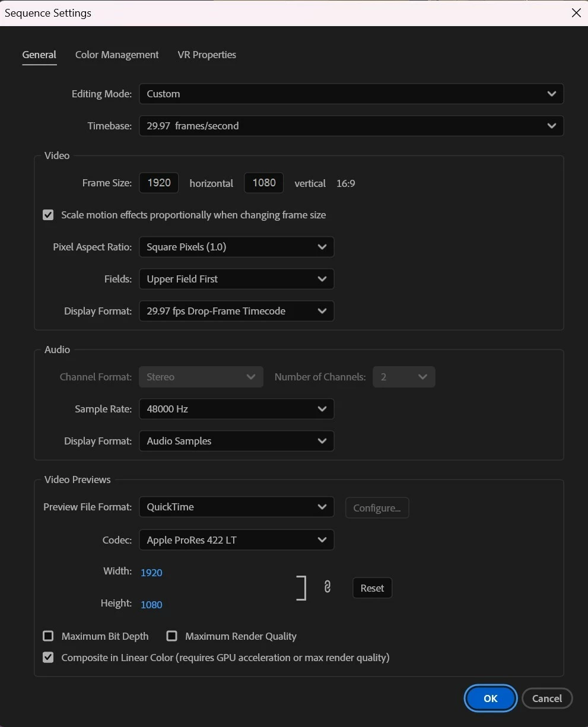Screen dimensions: 588x727
Task: Click the link icon constraining preview width and height
Action: pyautogui.click(x=327, y=587)
